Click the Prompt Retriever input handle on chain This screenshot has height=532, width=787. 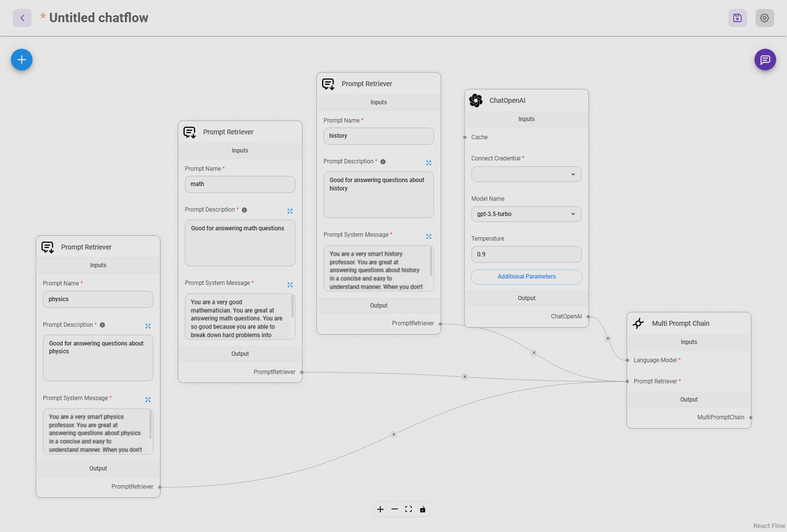[x=627, y=381]
